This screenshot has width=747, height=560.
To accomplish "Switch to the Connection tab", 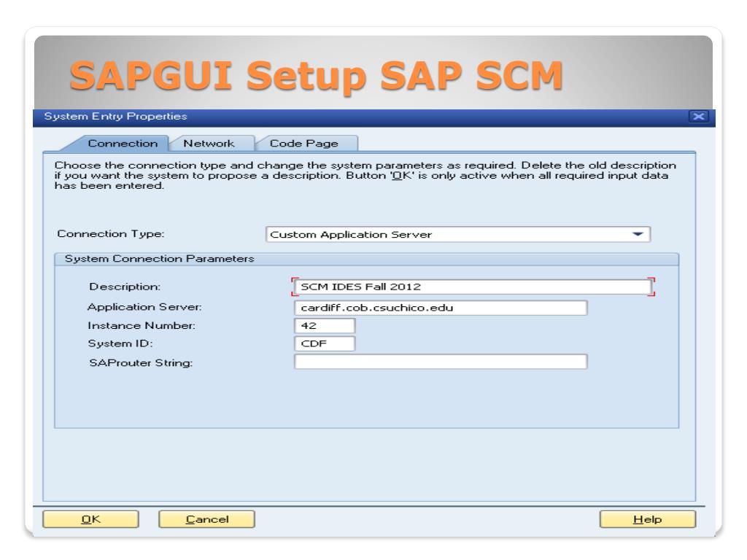I will [x=123, y=144].
